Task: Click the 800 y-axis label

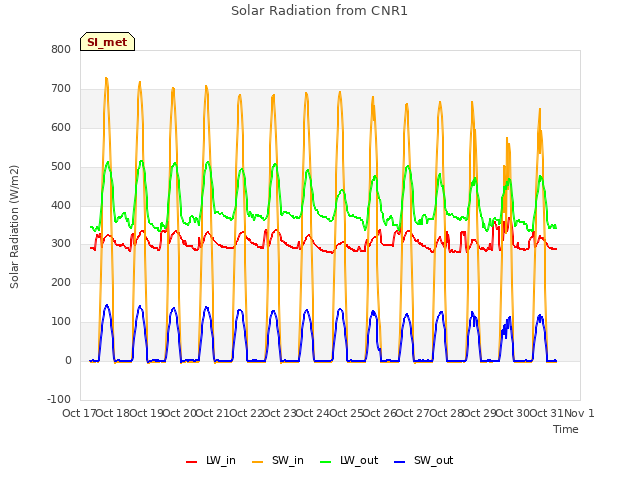Action: pos(61,49)
